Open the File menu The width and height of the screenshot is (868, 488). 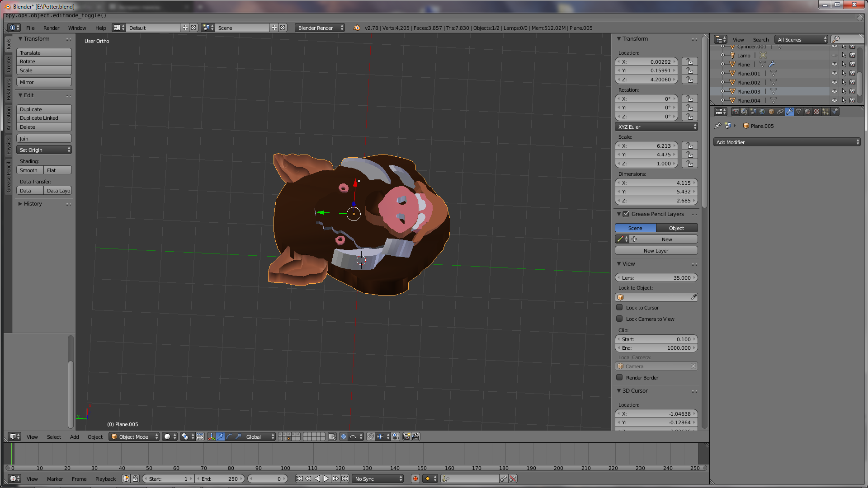[x=30, y=28]
